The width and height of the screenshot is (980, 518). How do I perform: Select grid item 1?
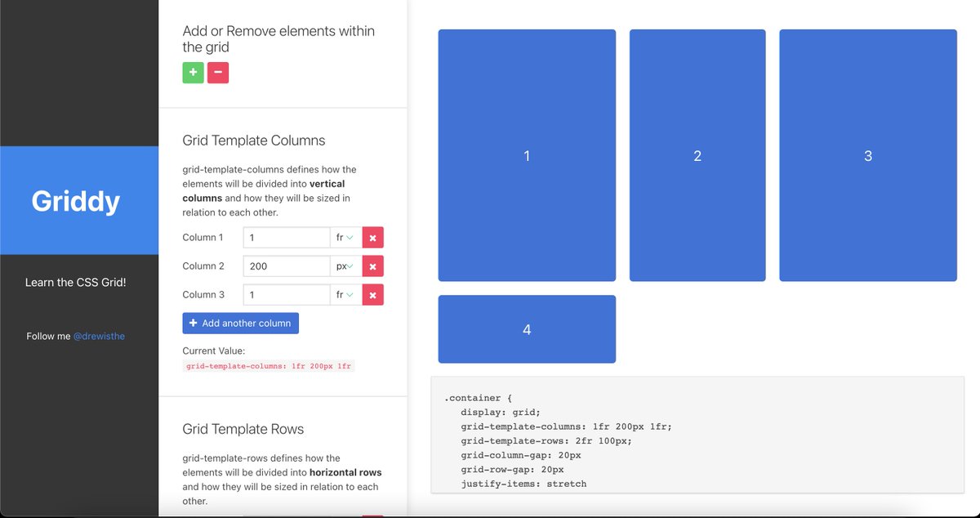pos(527,155)
